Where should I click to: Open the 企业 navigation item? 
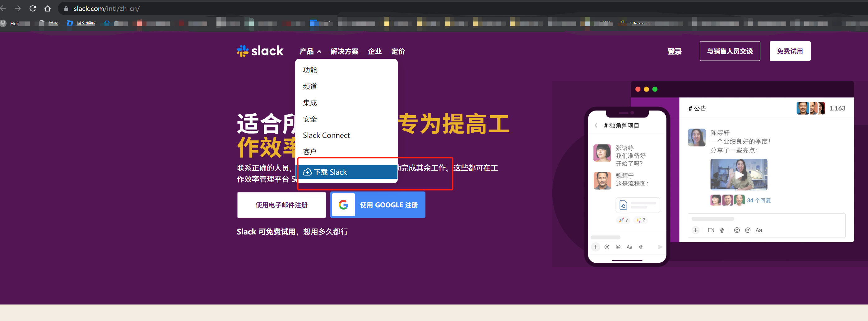(x=375, y=51)
